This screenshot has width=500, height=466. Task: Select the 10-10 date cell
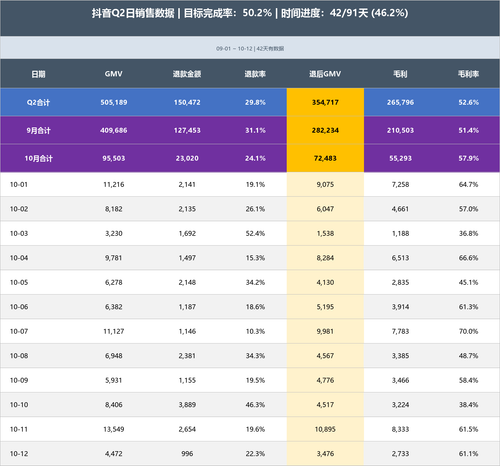[19, 405]
